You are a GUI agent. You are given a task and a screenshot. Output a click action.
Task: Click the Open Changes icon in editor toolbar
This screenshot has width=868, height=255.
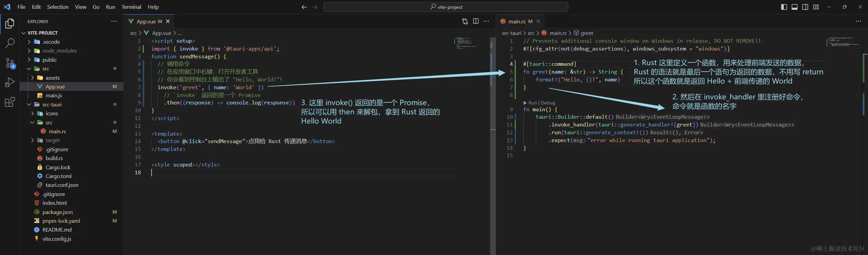coord(465,21)
